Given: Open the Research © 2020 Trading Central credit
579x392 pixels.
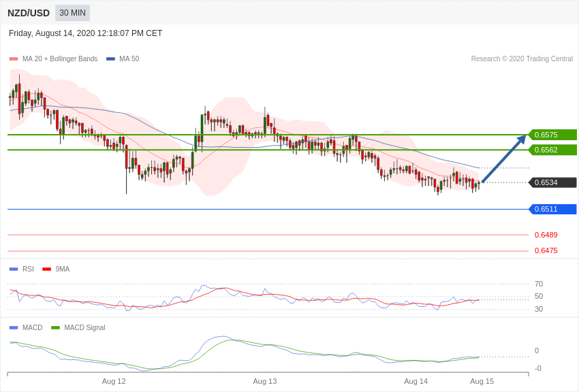Looking at the screenshot, I should click(x=522, y=59).
